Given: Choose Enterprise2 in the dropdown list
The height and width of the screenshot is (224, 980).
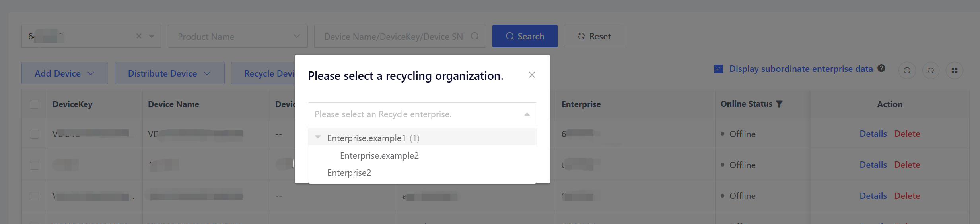Looking at the screenshot, I should click(x=349, y=173).
